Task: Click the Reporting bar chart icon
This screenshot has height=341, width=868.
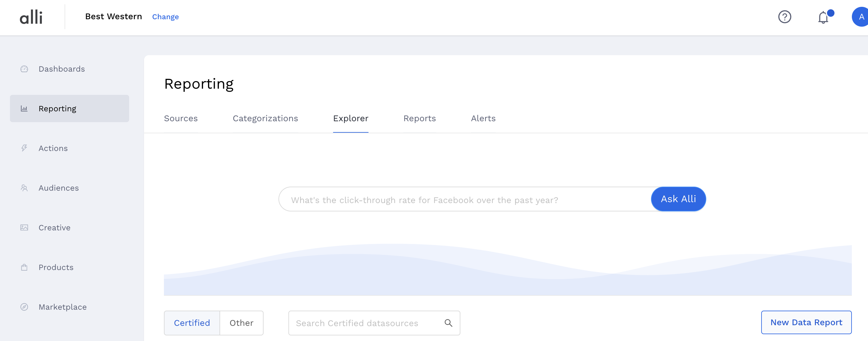Action: pos(24,109)
